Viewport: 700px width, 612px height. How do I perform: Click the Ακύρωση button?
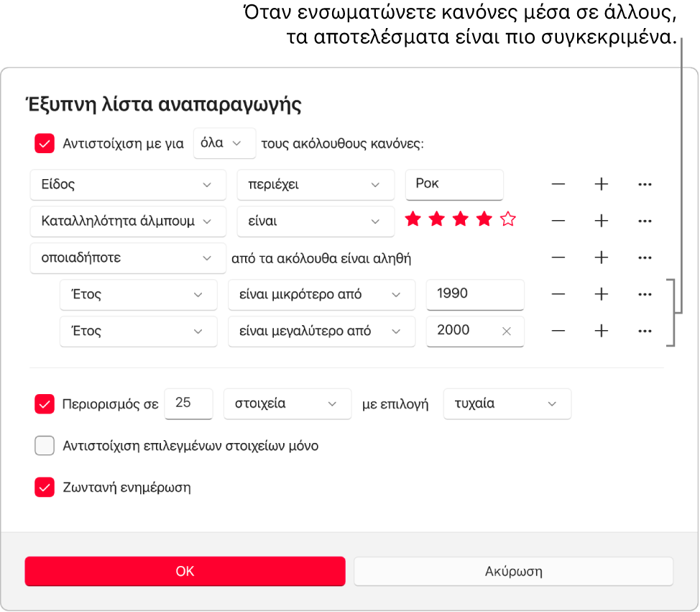click(513, 571)
